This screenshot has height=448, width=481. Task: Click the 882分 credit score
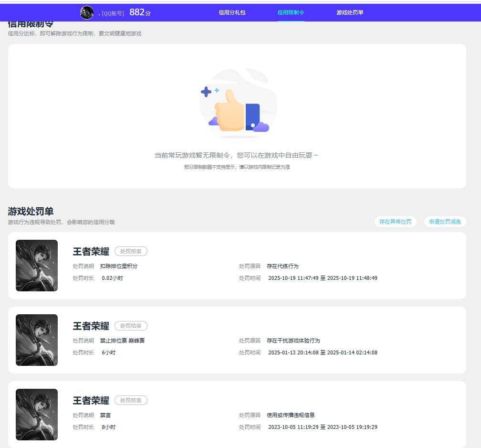tap(140, 12)
